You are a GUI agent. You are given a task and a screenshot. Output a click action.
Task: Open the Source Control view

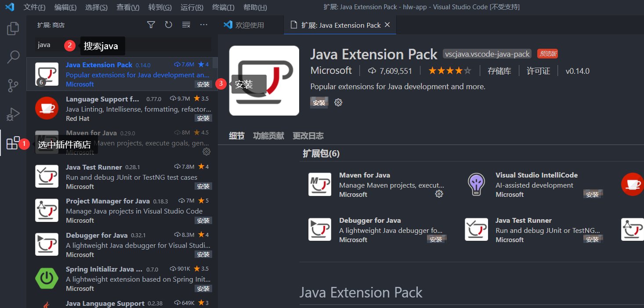13,85
